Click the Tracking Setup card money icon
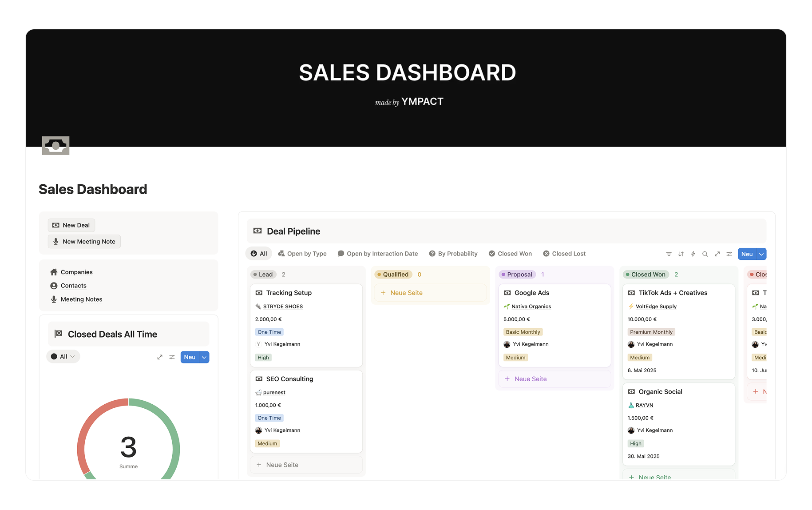 pos(259,293)
